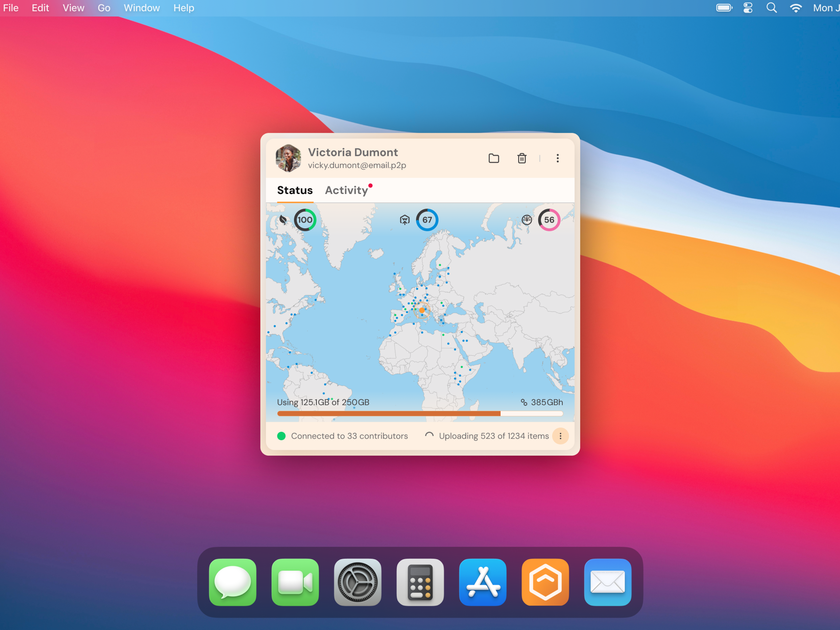
Task: Open the Window menu in menu bar
Action: [x=142, y=8]
